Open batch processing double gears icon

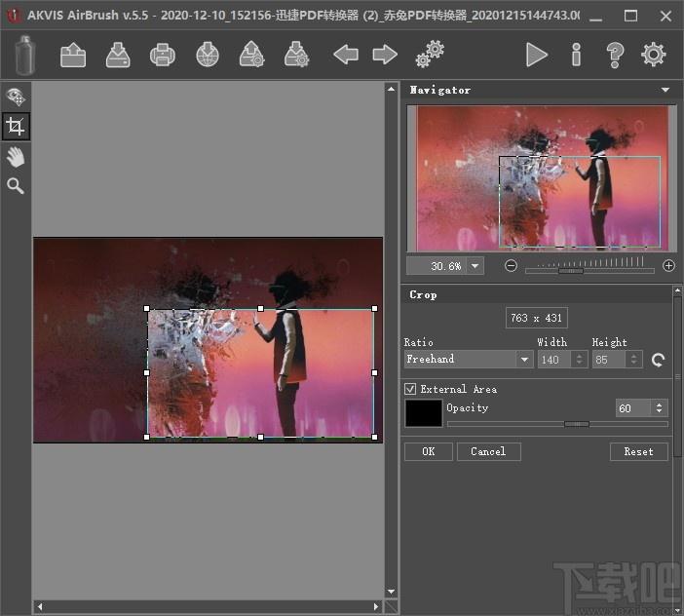430,55
